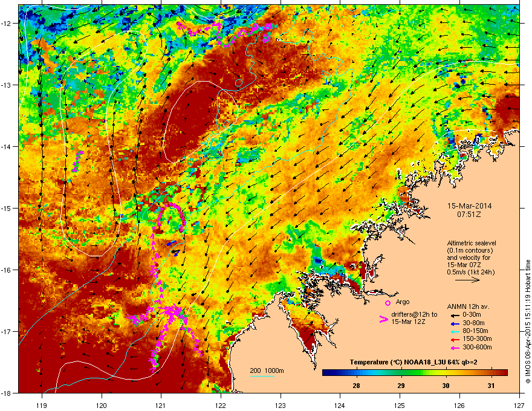Click longitude axis label 121
Image resolution: width=532 pixels, height=411 pixels.
tap(161, 405)
